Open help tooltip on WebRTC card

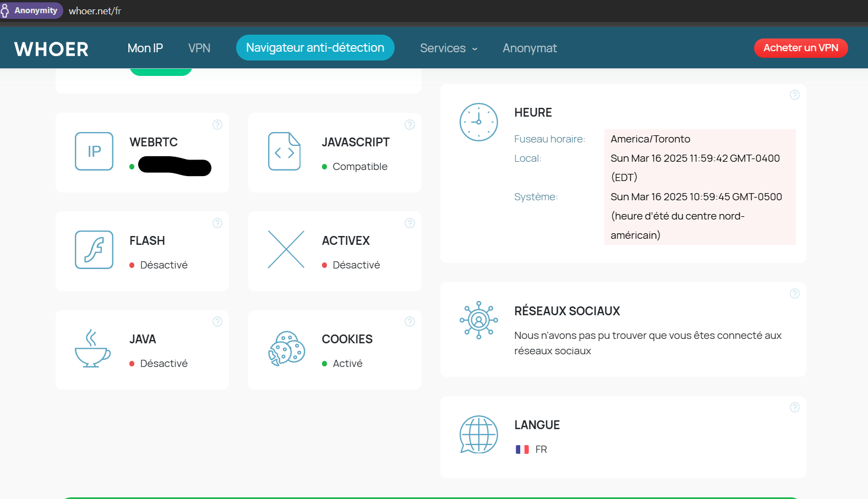click(x=217, y=125)
